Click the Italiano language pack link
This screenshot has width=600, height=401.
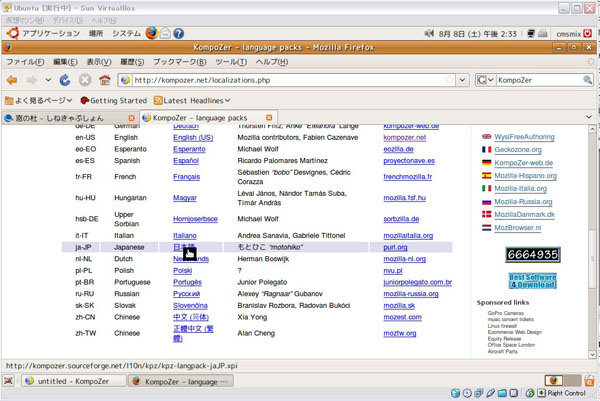(184, 236)
